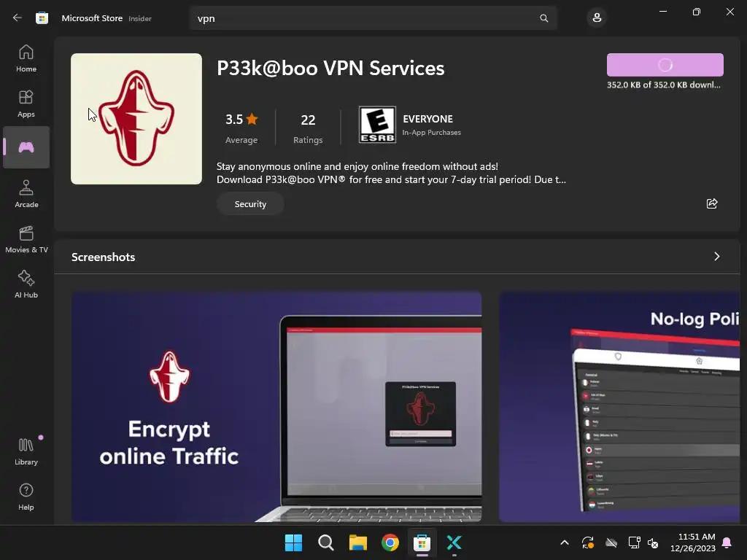
Task: Click the teal X app taskbar icon
Action: [454, 542]
